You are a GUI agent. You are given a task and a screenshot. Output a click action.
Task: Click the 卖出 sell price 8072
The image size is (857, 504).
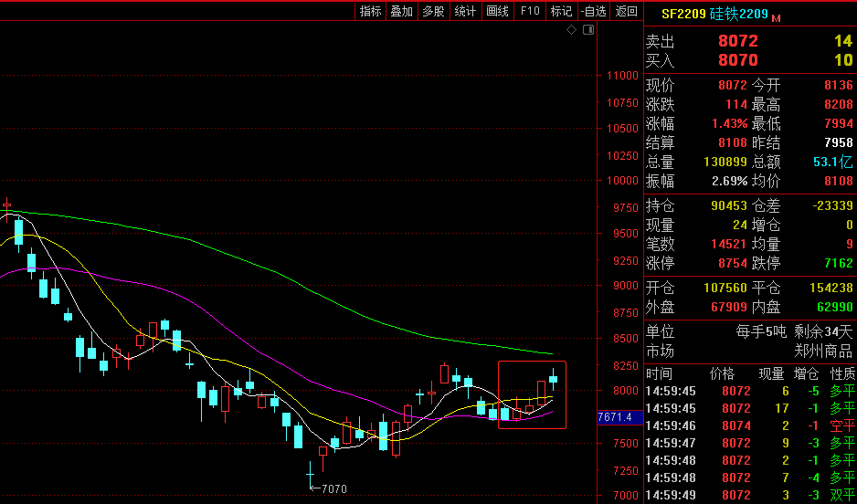(x=737, y=41)
